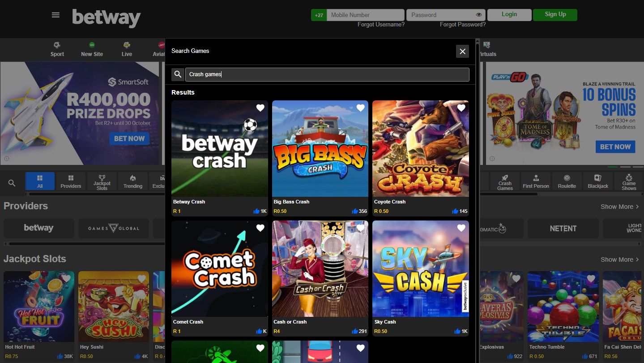Viewport: 644px width, 363px height.
Task: Click the New Site icon
Action: [91, 45]
